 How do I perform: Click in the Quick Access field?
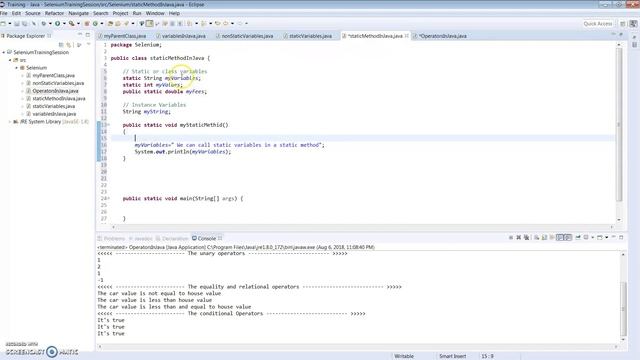598,24
